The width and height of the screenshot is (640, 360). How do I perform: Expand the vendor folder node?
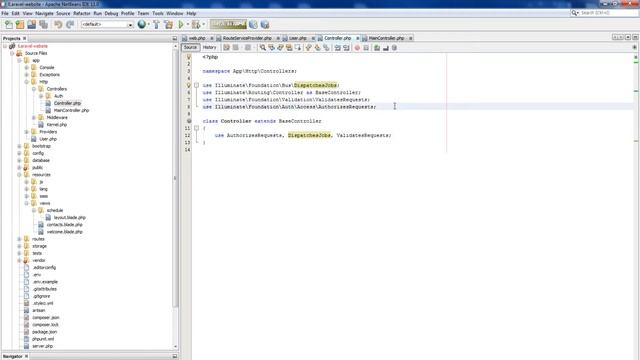point(19,260)
